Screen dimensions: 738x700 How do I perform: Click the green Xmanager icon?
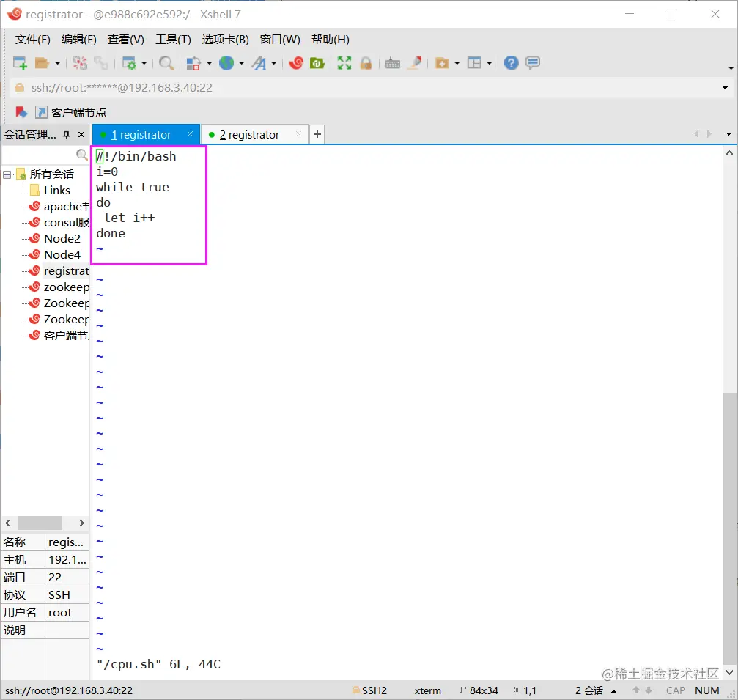coord(317,62)
